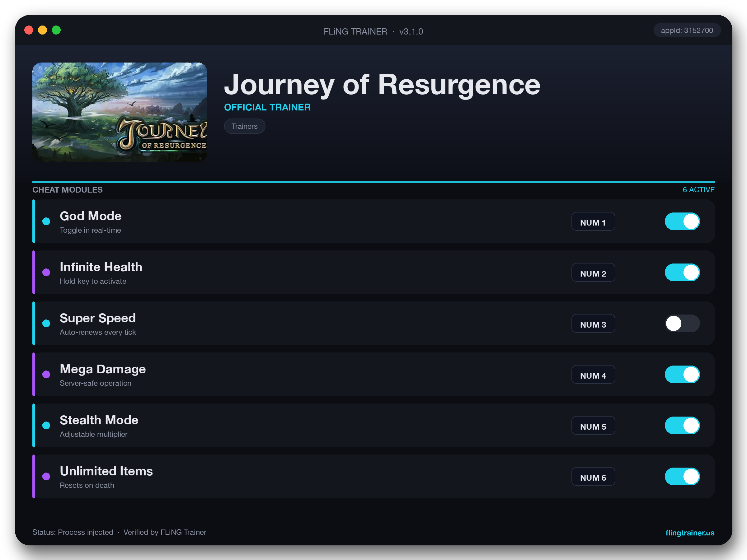Click the Stealth Mode title

tap(99, 420)
